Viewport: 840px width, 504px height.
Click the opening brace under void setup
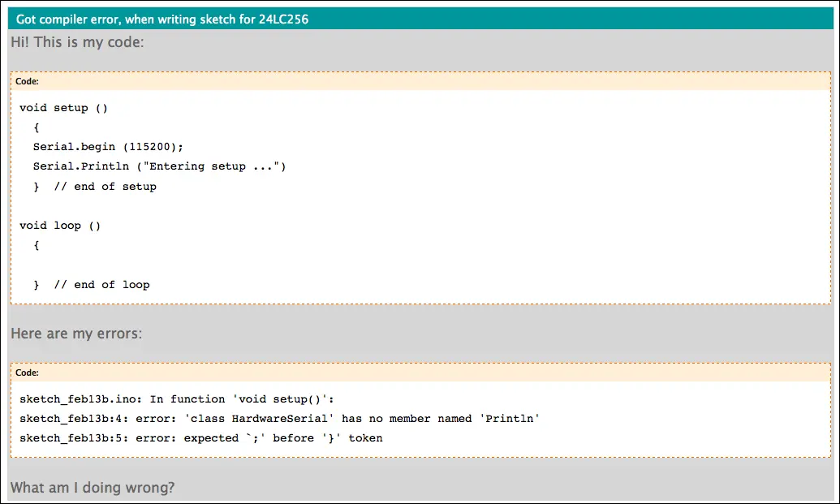pos(37,127)
